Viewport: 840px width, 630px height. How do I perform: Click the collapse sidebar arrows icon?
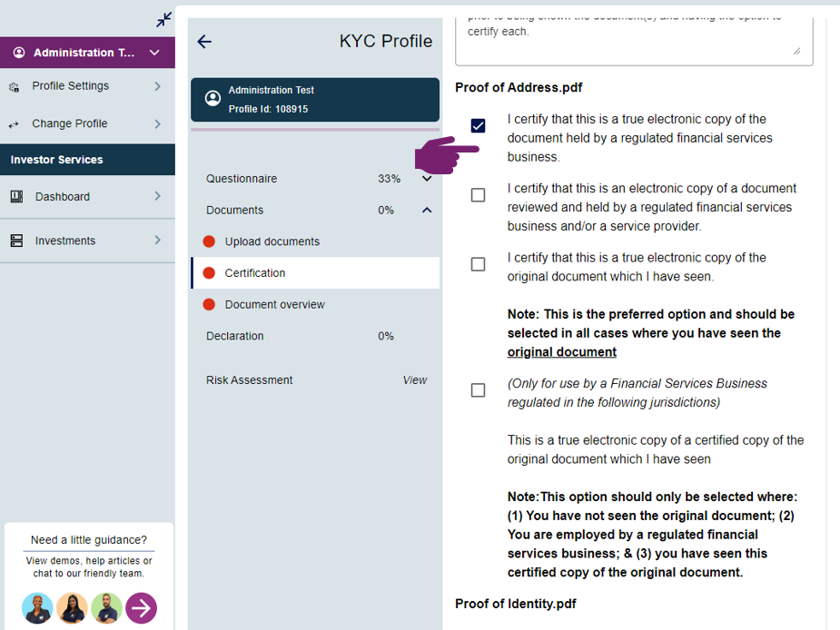(163, 19)
